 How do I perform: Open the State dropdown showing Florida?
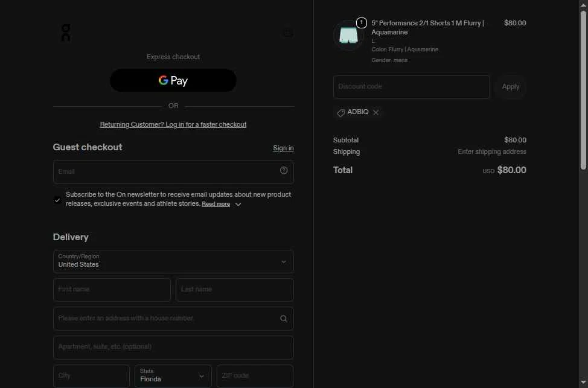coord(173,376)
